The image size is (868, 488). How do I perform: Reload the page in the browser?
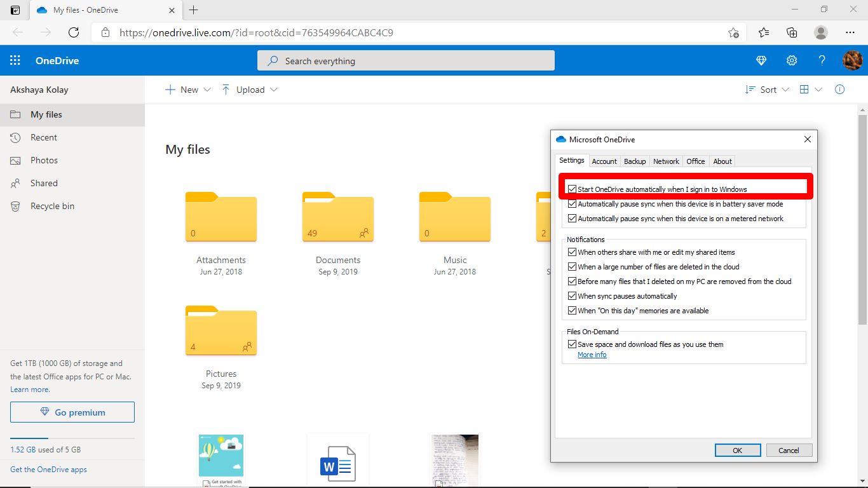click(x=74, y=32)
